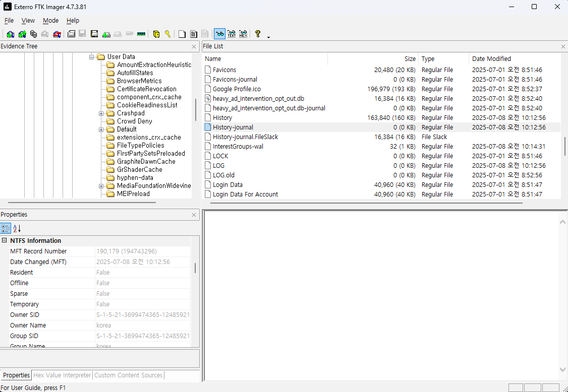This screenshot has width=568, height=392.
Task: Sort properties alphabetically with A-Z button
Action: (17, 228)
